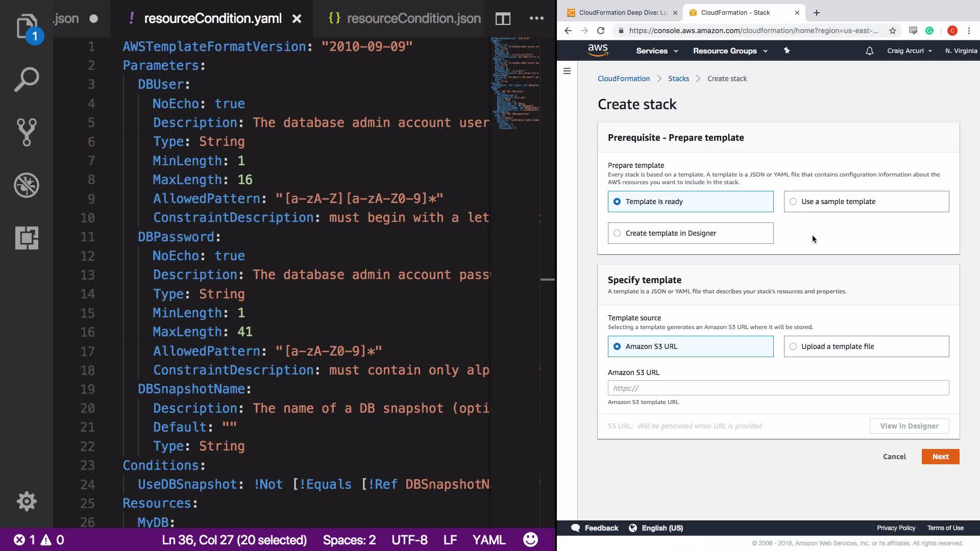
Task: Open the Search view in sidebar
Action: pyautogui.click(x=27, y=80)
